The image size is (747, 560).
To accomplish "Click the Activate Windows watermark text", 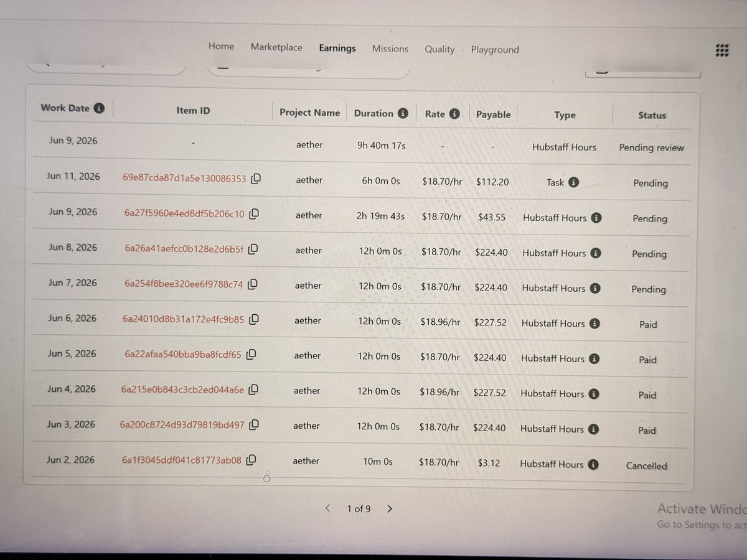I will (702, 509).
